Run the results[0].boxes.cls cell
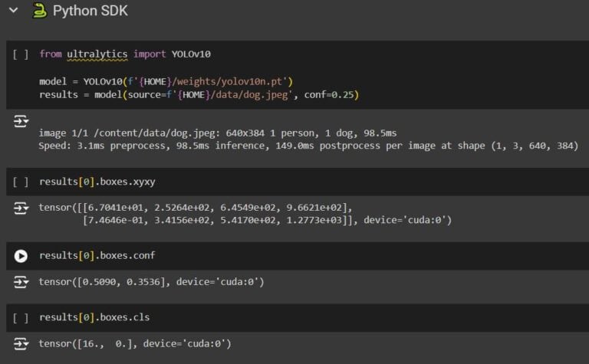 pyautogui.click(x=21, y=317)
